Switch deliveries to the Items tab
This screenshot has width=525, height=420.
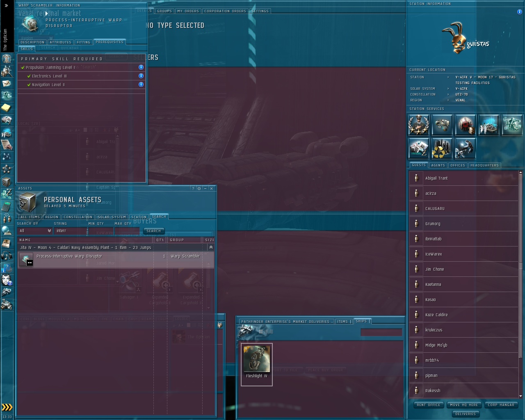[x=342, y=322]
